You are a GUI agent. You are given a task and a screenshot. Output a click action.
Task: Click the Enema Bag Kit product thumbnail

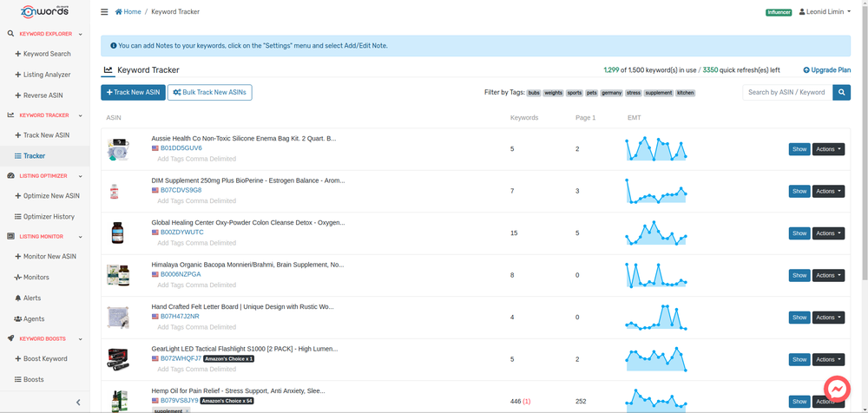(118, 149)
